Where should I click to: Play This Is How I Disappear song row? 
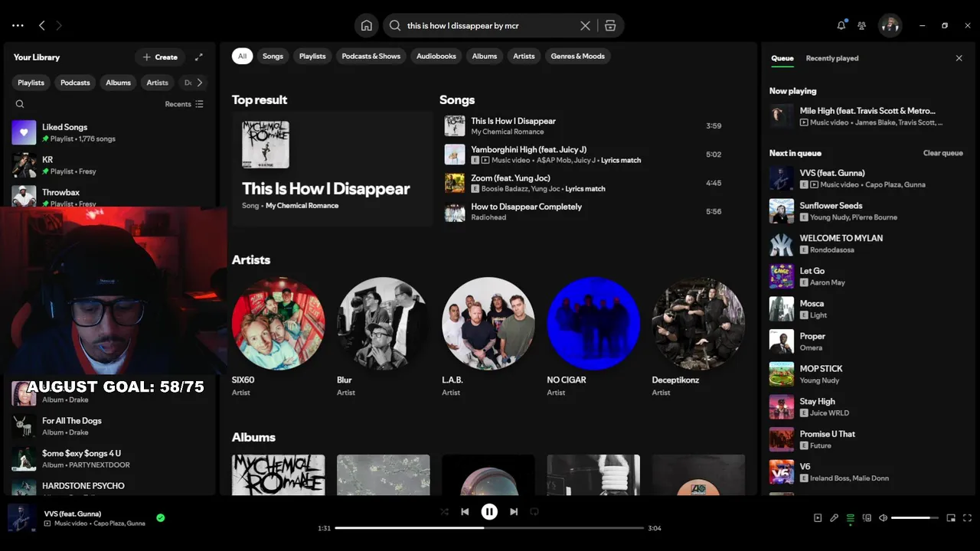pyautogui.click(x=585, y=126)
